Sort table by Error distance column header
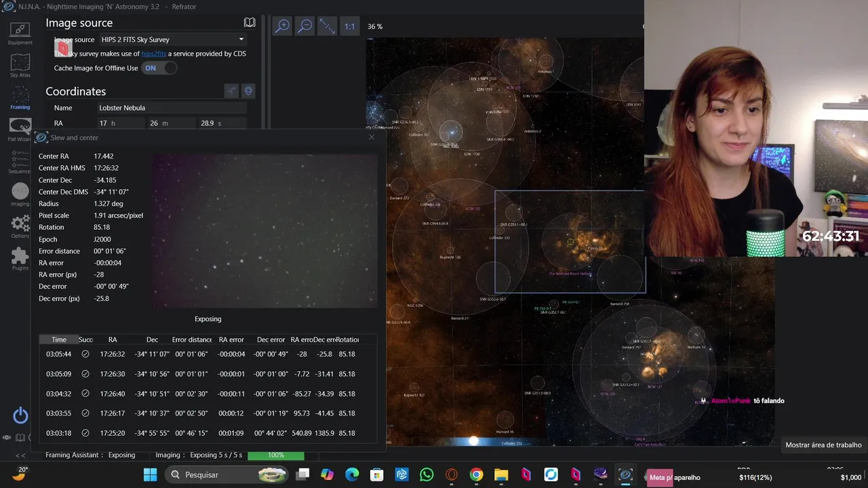The height and width of the screenshot is (488, 868). point(192,340)
